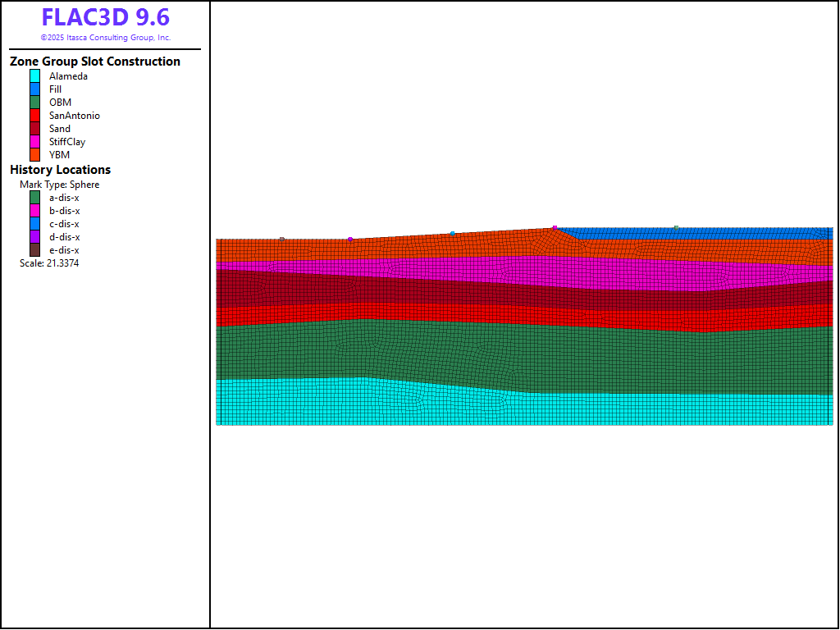The width and height of the screenshot is (840, 630).
Task: Click the Itasca Consulting Group copyright text
Action: pos(106,38)
